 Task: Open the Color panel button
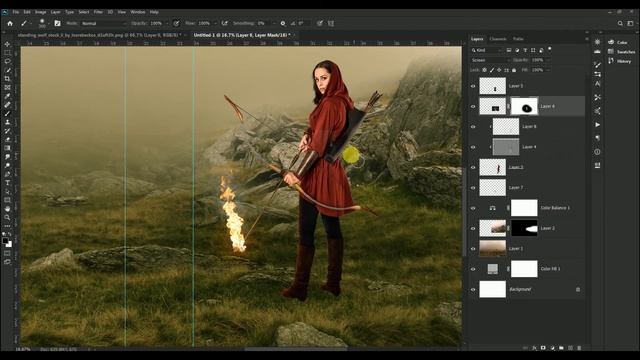(618, 42)
